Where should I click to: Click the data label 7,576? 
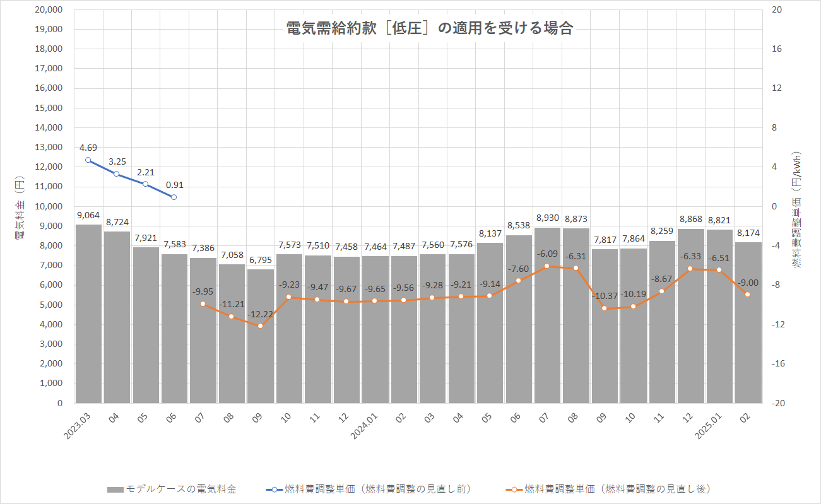pyautogui.click(x=461, y=245)
